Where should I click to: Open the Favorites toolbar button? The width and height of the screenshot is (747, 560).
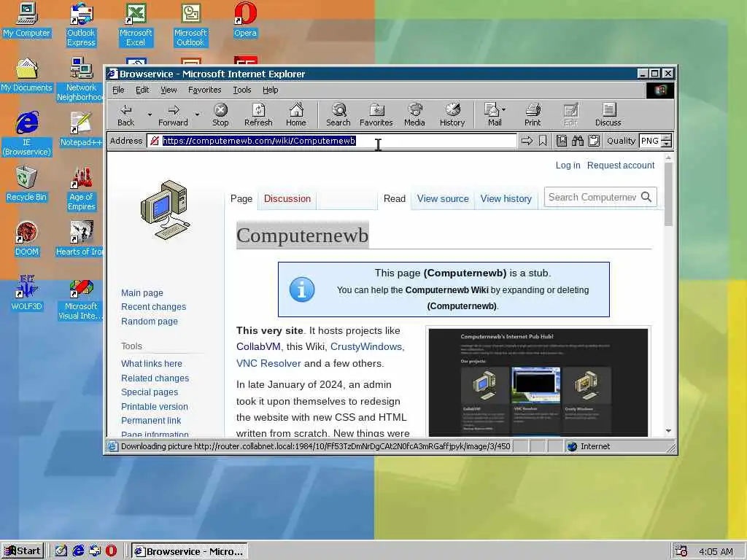pyautogui.click(x=376, y=115)
